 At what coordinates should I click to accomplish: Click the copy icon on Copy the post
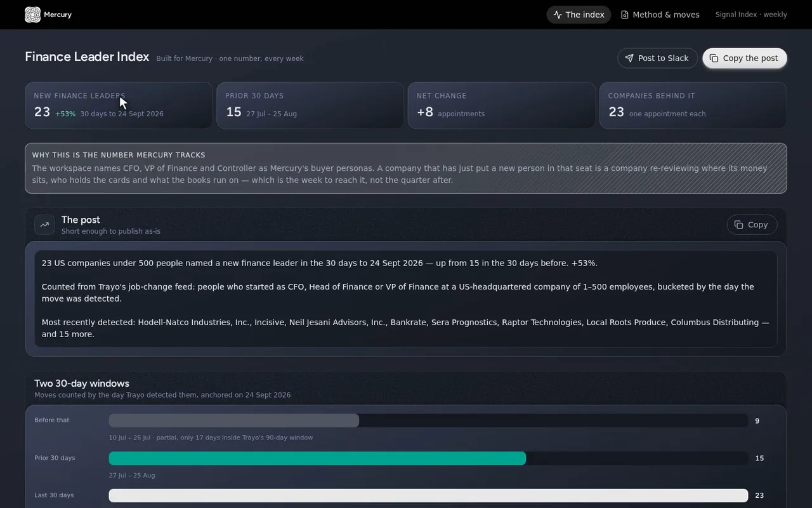point(714,58)
